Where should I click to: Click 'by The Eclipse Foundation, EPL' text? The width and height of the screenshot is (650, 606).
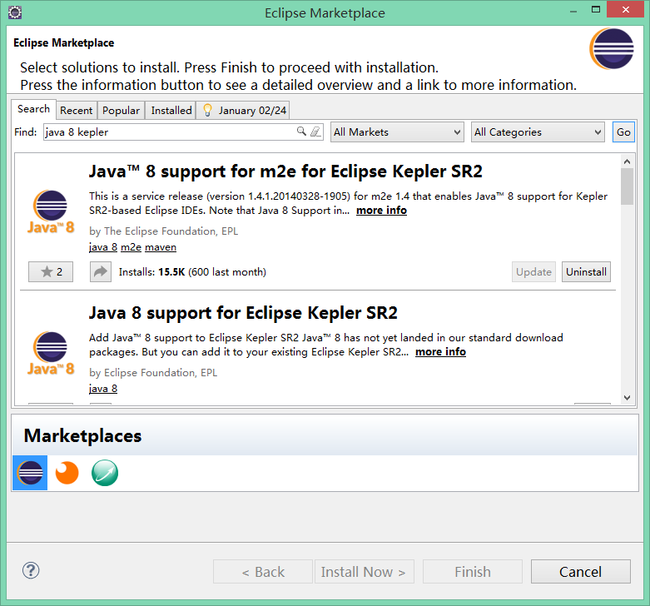tap(164, 231)
